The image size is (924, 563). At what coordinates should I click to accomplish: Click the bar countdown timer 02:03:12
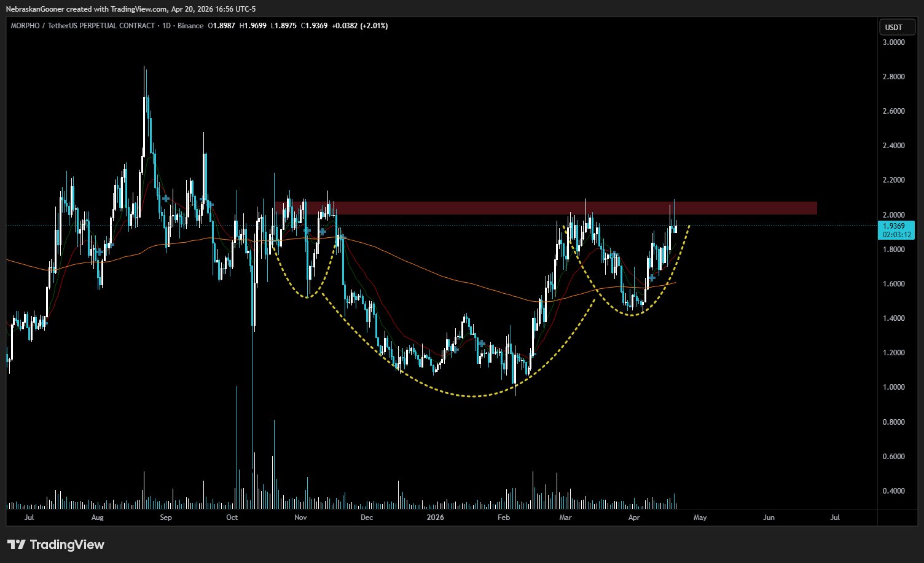896,234
